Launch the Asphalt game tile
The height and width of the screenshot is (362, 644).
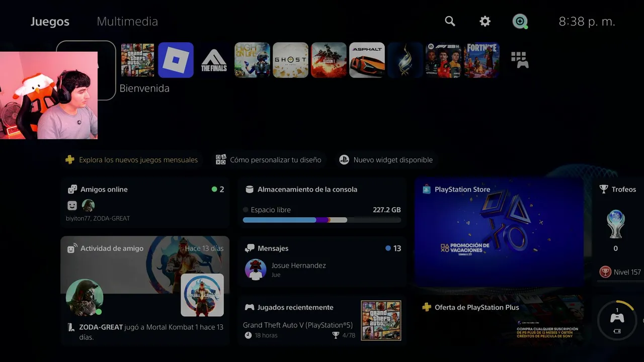[x=367, y=60]
